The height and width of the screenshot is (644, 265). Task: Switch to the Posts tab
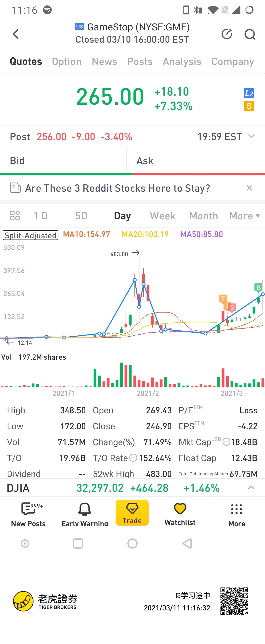(x=140, y=62)
